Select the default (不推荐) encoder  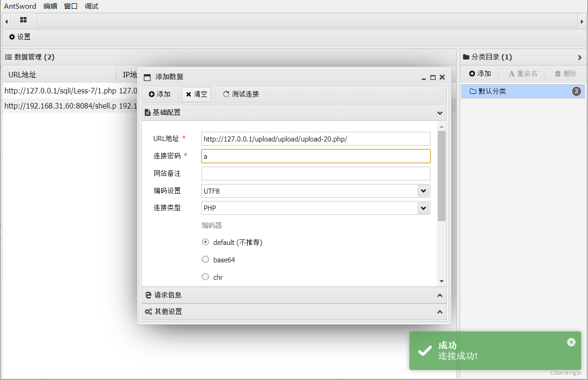[x=205, y=242]
